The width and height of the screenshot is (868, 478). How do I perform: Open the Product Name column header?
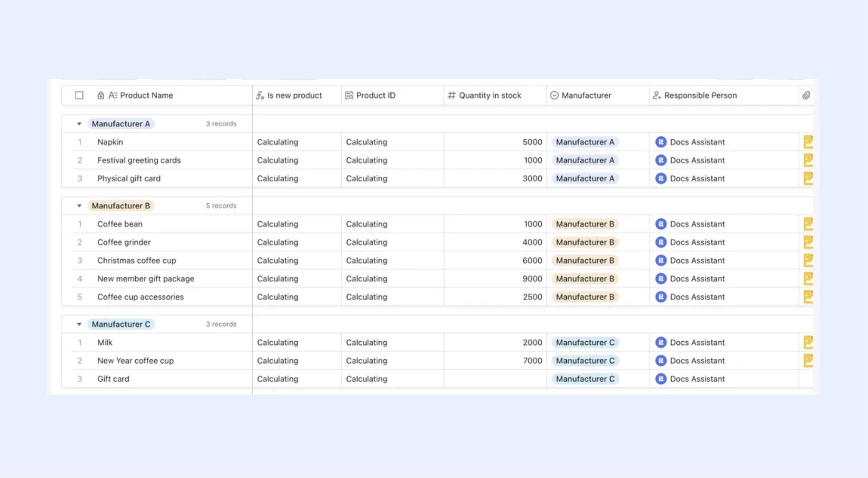(157, 95)
